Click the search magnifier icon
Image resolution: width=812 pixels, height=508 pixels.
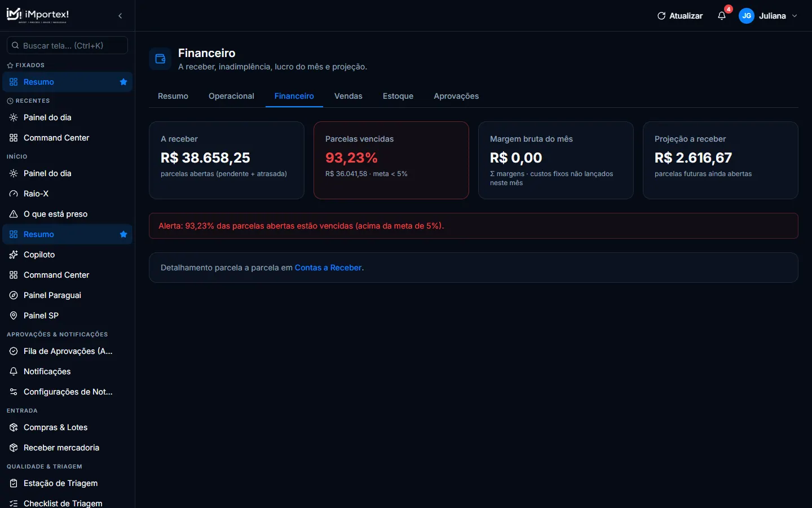pyautogui.click(x=15, y=45)
